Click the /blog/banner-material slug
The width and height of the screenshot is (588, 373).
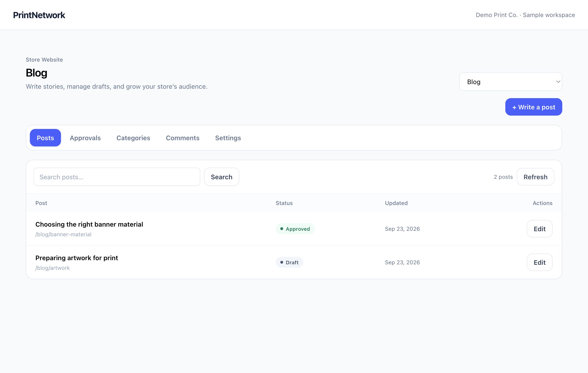coord(63,234)
